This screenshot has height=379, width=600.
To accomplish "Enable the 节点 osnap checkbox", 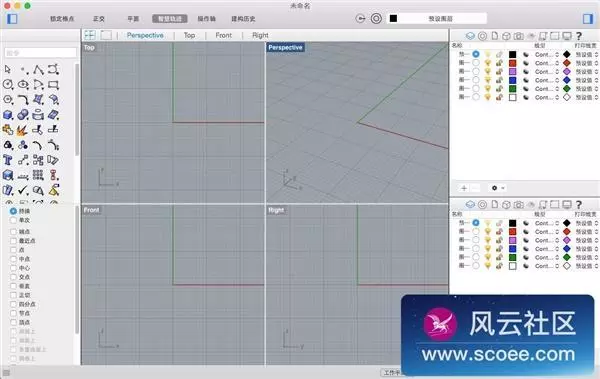I will click(x=13, y=314).
